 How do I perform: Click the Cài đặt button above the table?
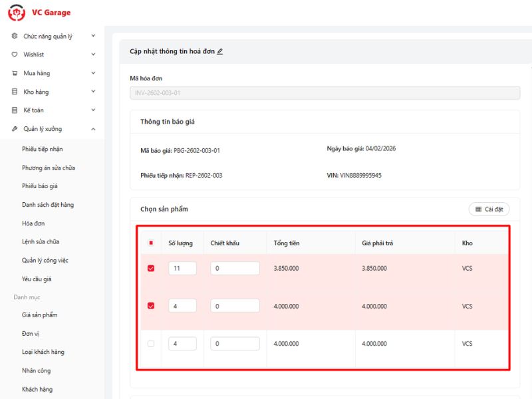489,209
